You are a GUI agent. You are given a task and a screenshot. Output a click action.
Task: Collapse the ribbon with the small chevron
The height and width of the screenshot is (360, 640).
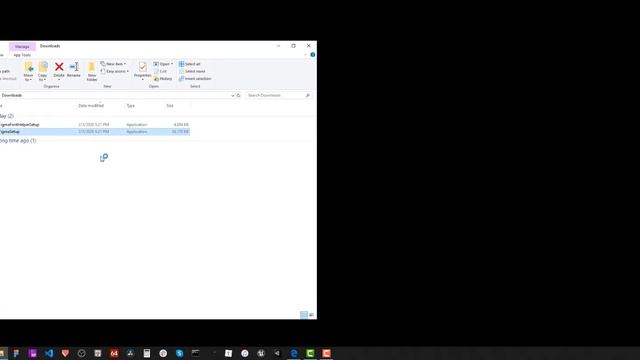coord(305,55)
